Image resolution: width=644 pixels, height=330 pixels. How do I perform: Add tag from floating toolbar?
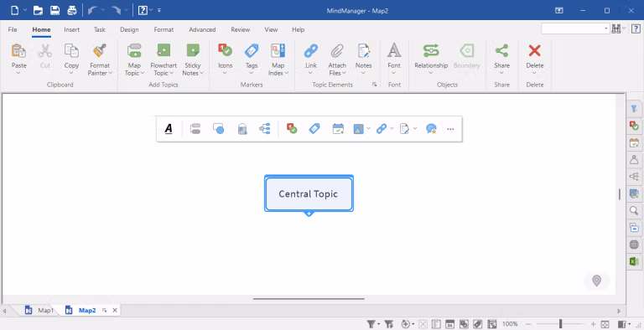point(314,129)
